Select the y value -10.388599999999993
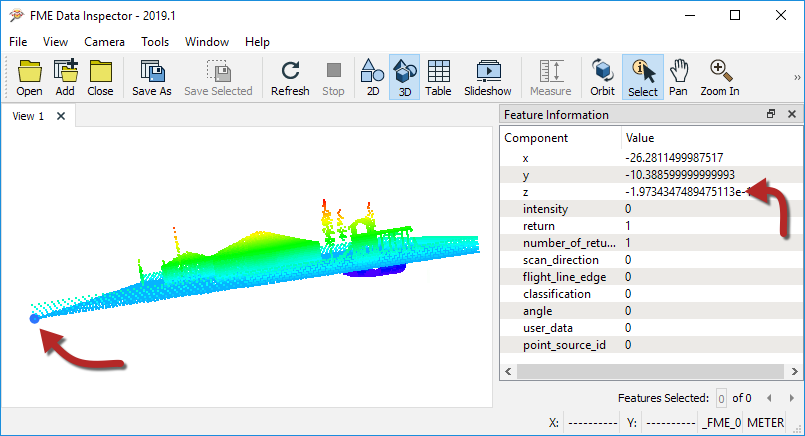 click(x=680, y=175)
